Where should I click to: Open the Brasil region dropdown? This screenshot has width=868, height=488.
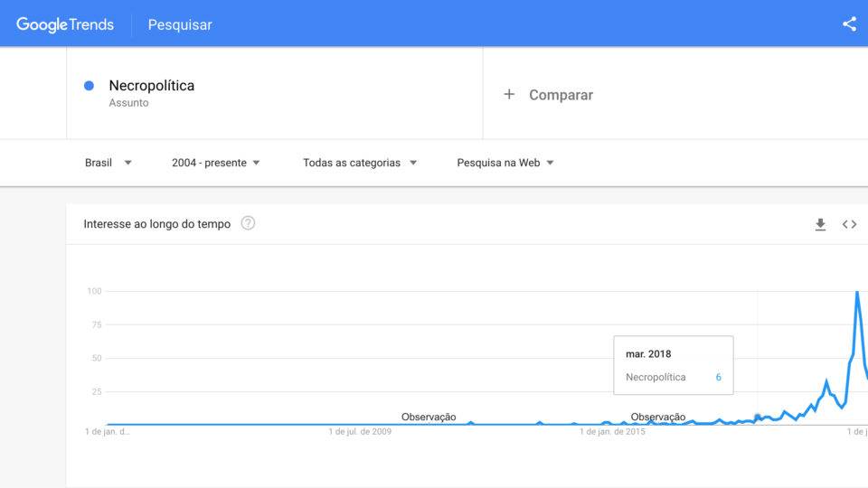(x=108, y=163)
